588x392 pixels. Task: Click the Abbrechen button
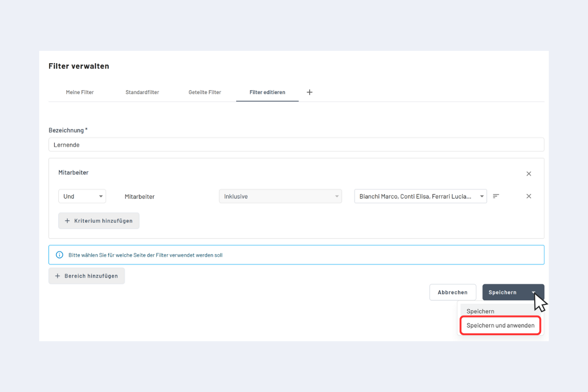click(x=452, y=292)
